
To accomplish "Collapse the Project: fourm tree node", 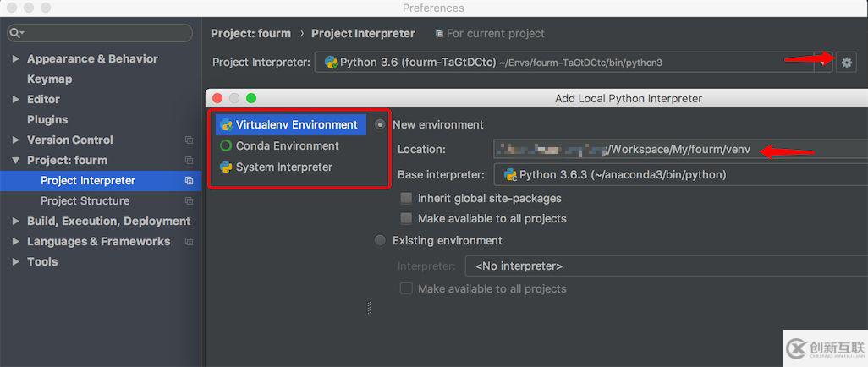I will (x=16, y=160).
